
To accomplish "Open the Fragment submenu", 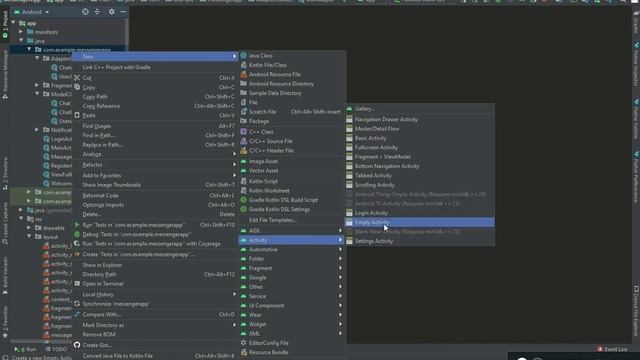I will pyautogui.click(x=292, y=268).
